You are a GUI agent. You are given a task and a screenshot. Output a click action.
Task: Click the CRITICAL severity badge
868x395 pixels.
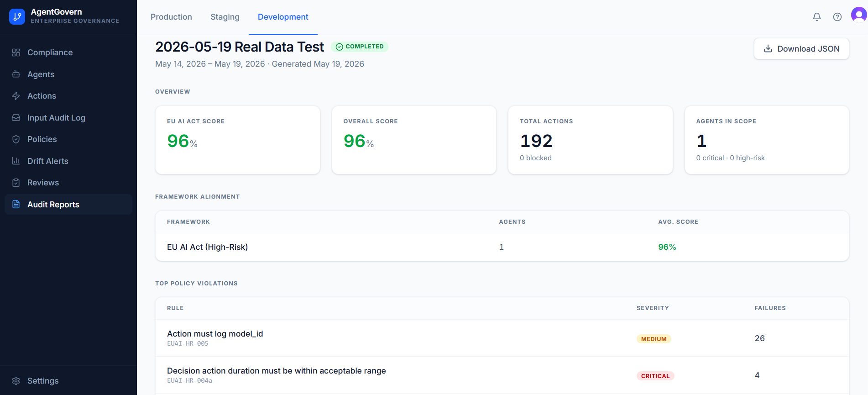(655, 376)
